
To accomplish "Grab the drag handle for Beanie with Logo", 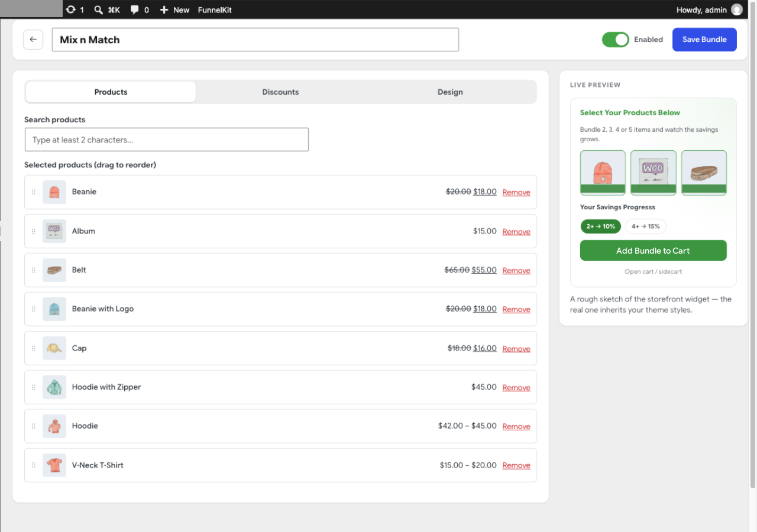I will [x=33, y=309].
